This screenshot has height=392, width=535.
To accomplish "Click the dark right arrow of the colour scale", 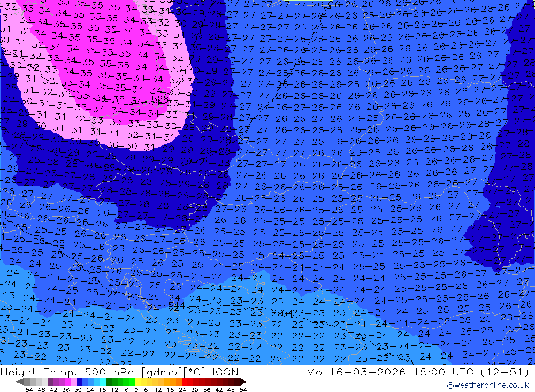I will tap(243, 382).
